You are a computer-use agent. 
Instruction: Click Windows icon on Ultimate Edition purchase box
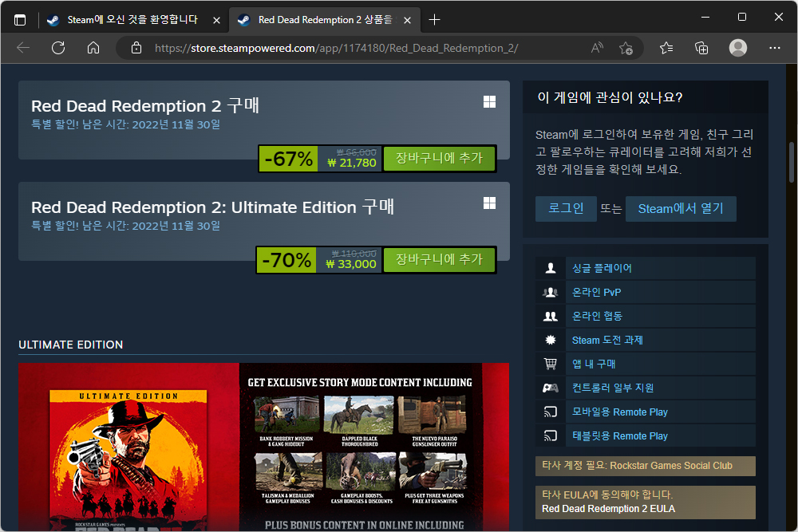[489, 203]
